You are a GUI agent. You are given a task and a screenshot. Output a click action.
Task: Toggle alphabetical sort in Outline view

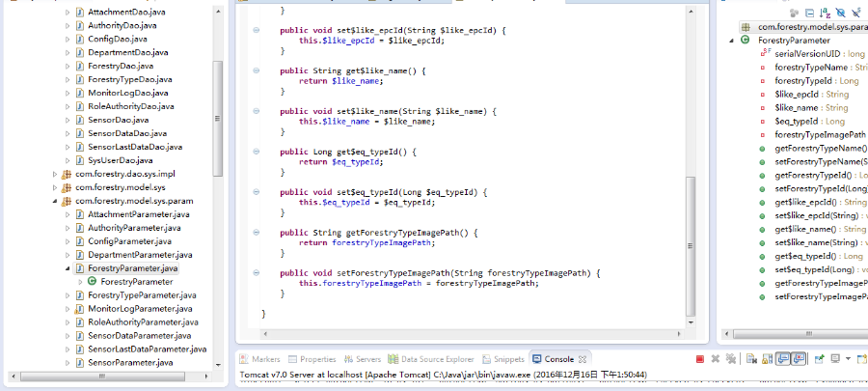pyautogui.click(x=826, y=13)
